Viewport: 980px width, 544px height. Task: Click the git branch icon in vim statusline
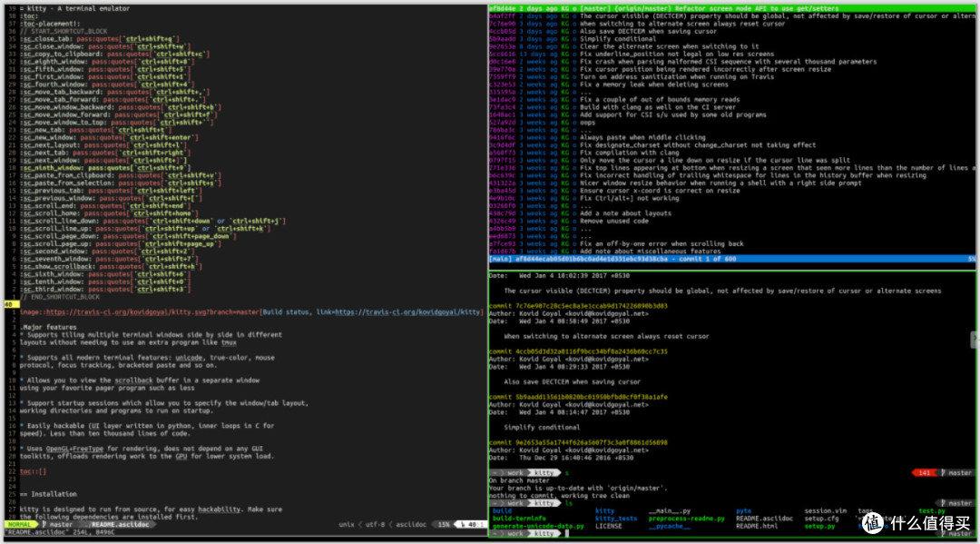click(44, 525)
